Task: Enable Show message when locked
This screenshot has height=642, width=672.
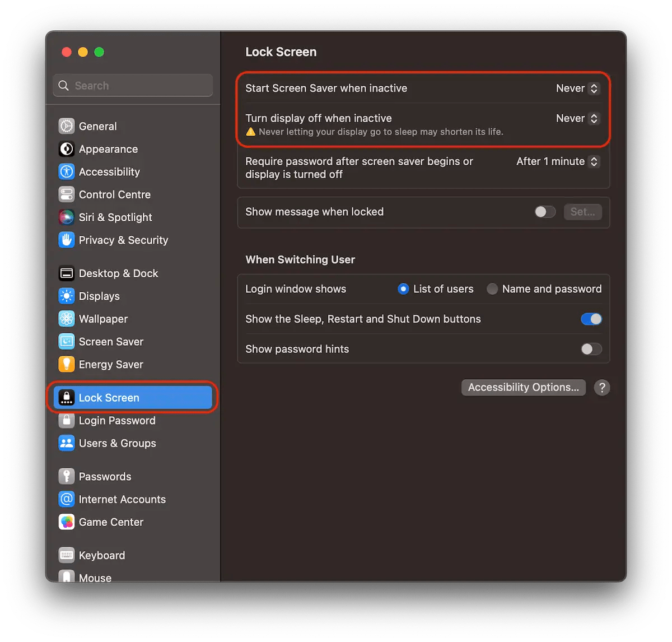Action: 544,212
